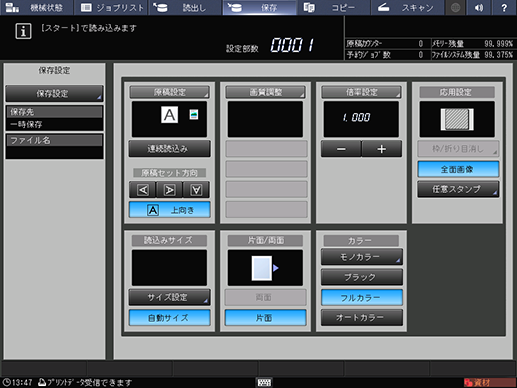Image resolution: width=517 pixels, height=388 pixels.
Task: Expand the 保存設定 button in left panel
Action: click(54, 94)
